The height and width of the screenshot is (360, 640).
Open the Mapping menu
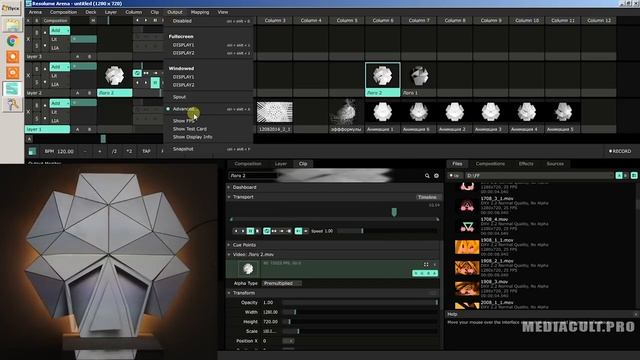click(x=200, y=12)
